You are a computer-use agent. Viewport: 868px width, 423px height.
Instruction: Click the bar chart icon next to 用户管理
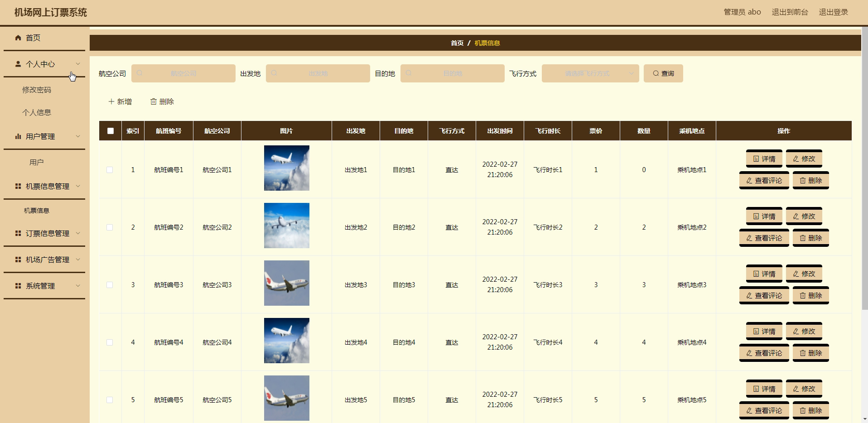(18, 136)
